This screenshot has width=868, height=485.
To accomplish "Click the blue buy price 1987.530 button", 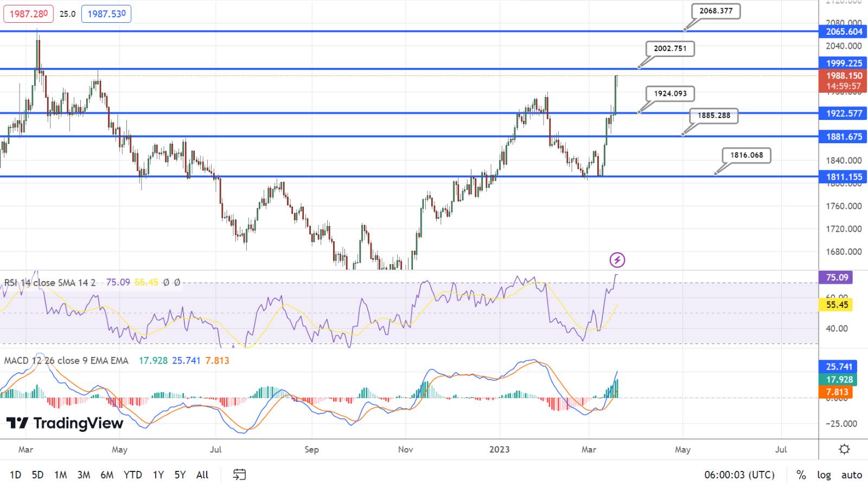I will 106,14.
